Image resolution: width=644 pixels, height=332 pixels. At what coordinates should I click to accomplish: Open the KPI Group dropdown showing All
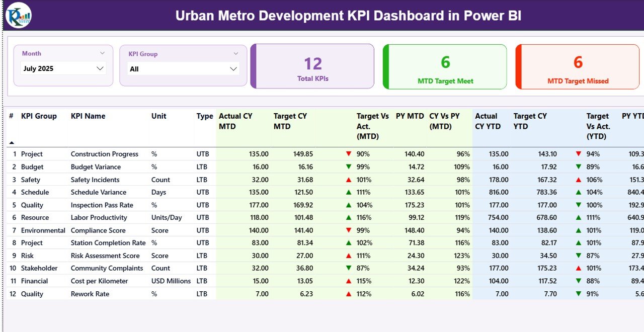(183, 68)
